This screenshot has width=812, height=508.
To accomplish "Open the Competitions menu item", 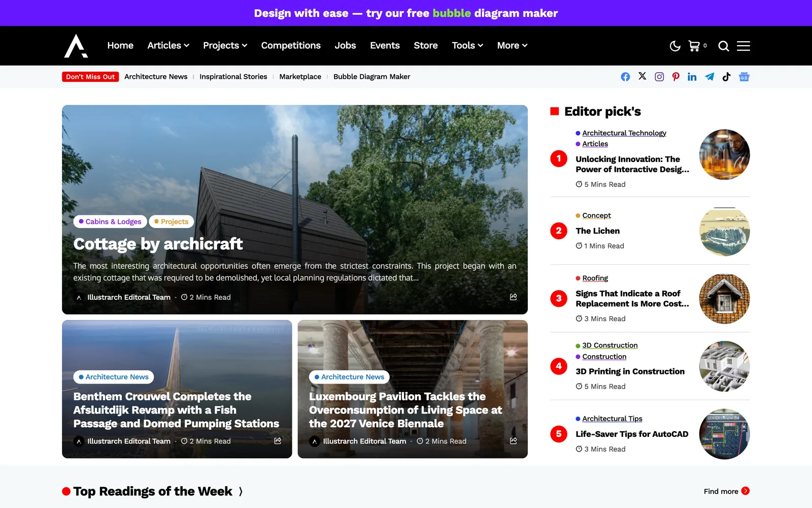I will pyautogui.click(x=291, y=46).
